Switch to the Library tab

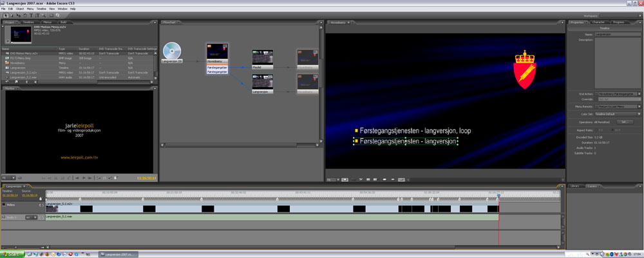[575, 186]
